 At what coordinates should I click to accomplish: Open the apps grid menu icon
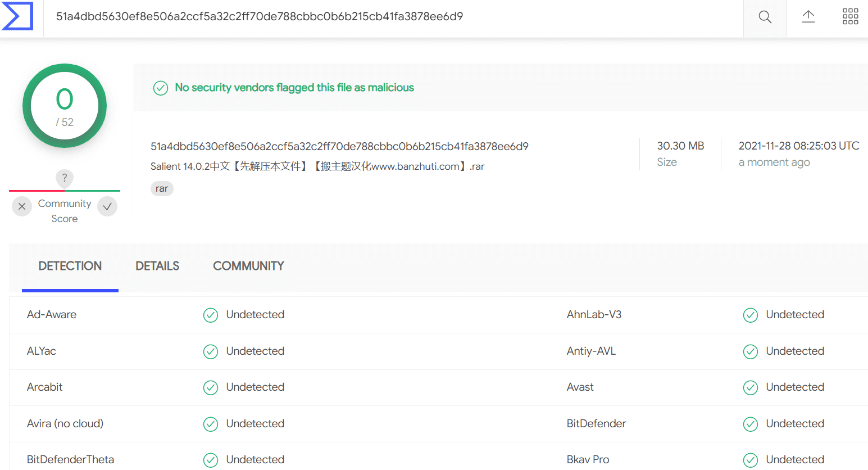pyautogui.click(x=850, y=17)
